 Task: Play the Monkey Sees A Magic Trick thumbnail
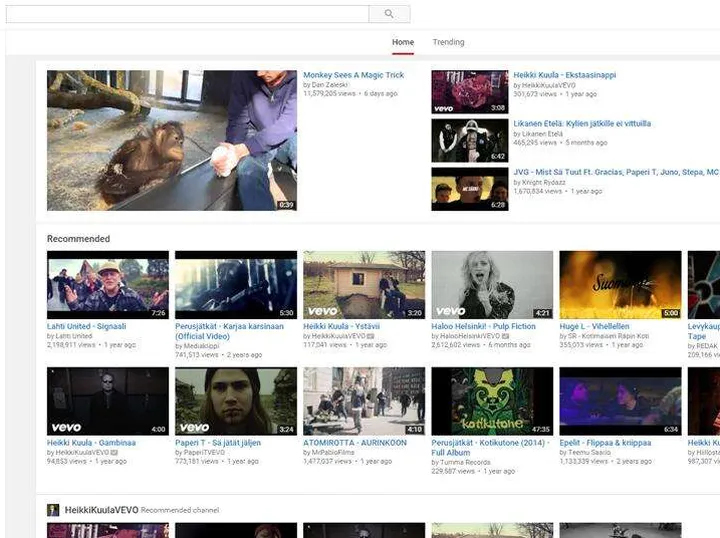coord(171,140)
